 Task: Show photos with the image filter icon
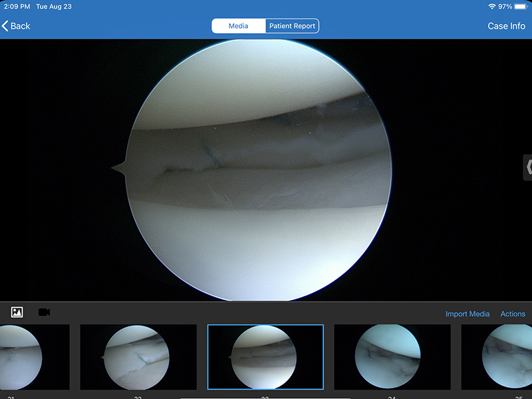pyautogui.click(x=17, y=312)
